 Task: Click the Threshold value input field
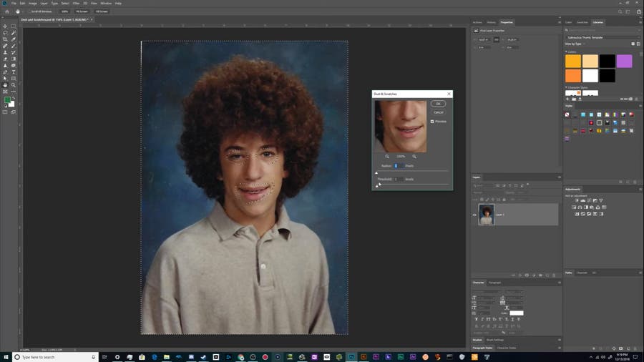point(398,180)
